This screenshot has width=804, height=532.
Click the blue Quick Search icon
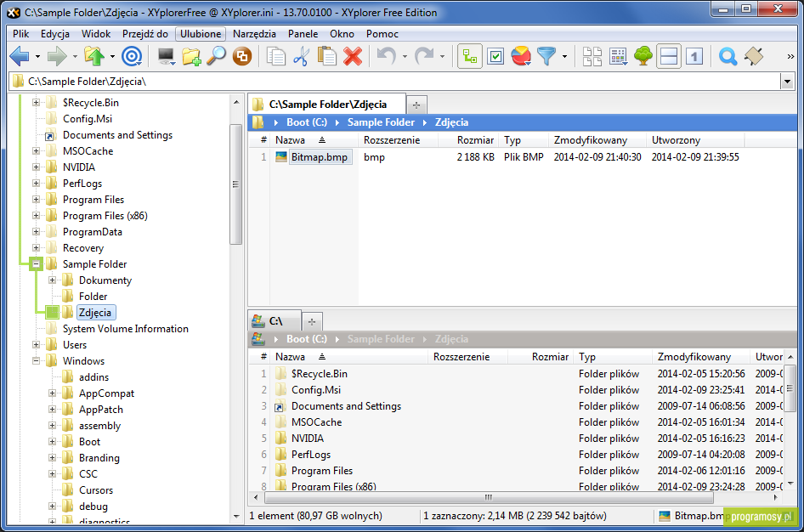click(728, 56)
